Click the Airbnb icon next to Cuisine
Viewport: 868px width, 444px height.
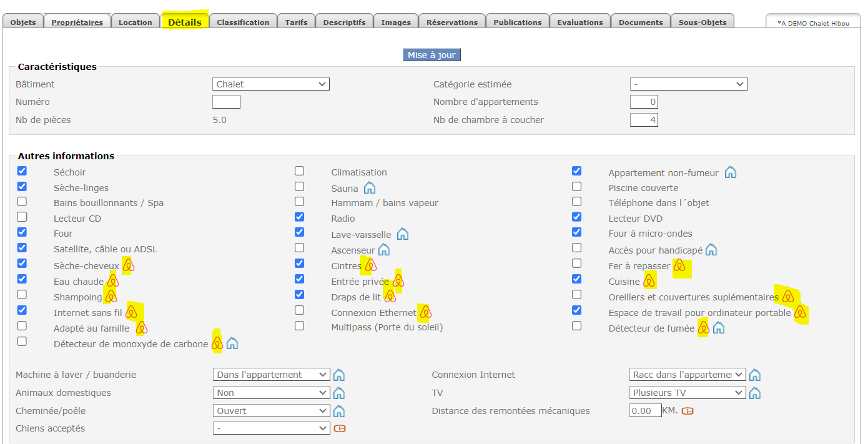(x=649, y=281)
